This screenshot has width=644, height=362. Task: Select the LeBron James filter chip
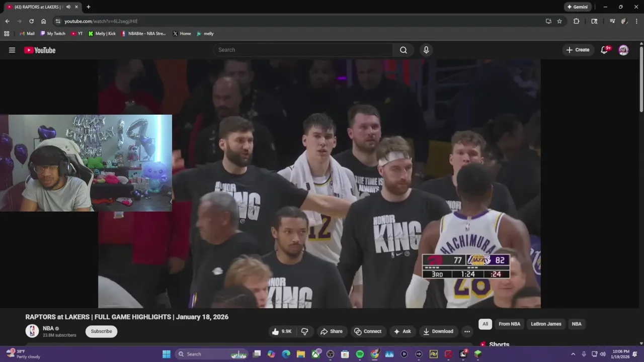(x=546, y=324)
